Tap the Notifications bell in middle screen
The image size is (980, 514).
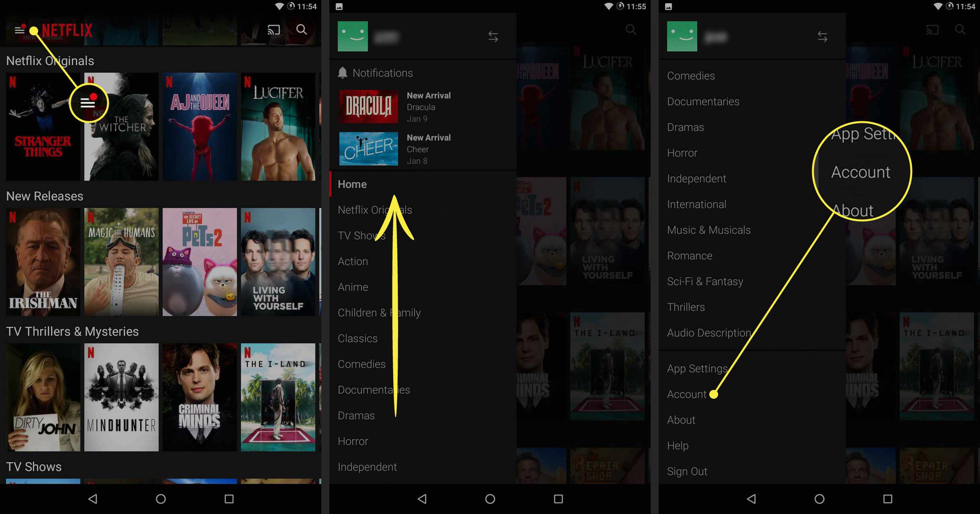pos(342,73)
